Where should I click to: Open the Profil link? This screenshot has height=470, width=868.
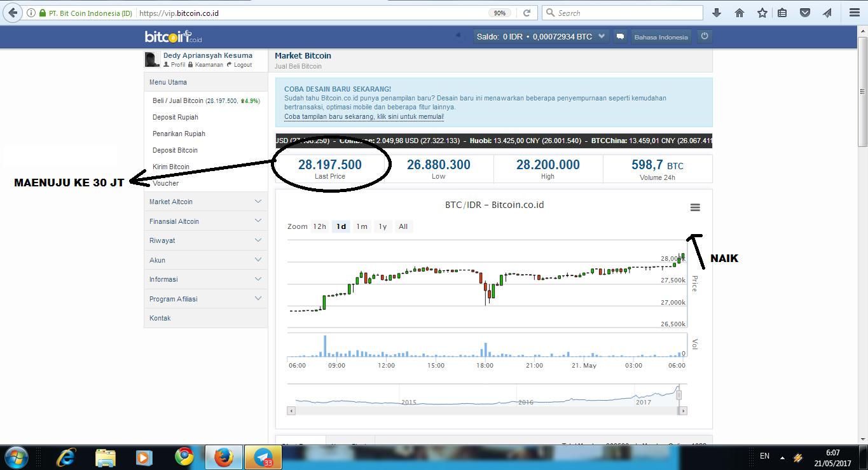coord(174,65)
